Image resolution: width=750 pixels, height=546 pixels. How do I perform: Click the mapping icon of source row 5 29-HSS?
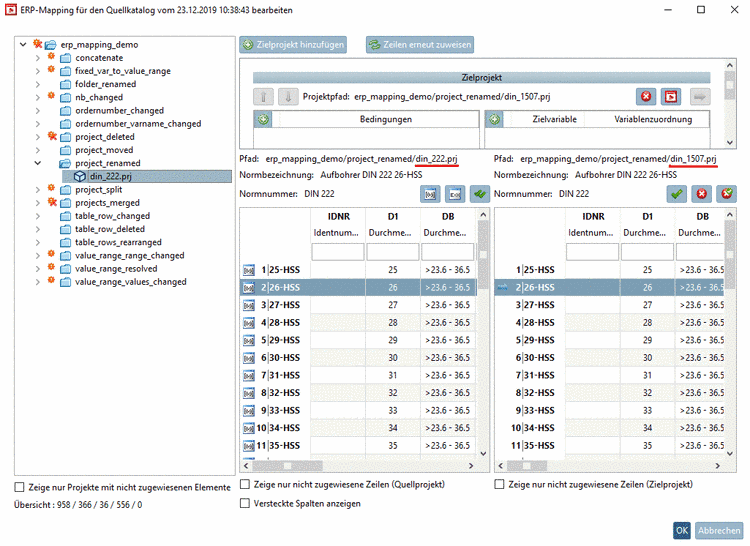tap(249, 340)
